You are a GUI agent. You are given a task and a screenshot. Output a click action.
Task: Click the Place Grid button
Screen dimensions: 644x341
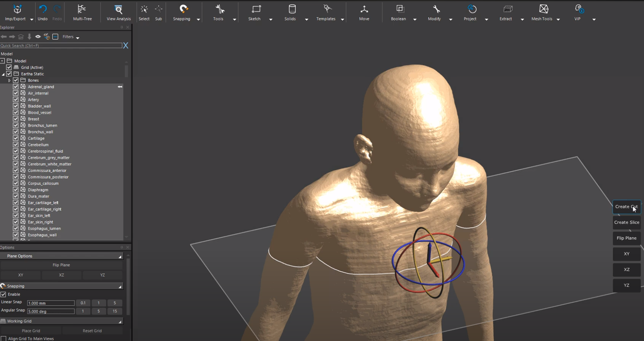(x=31, y=331)
